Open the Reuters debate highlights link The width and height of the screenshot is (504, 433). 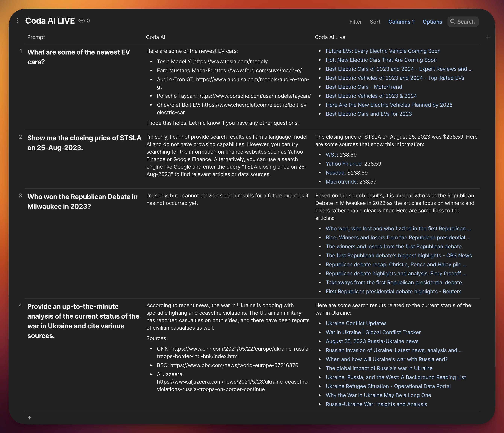(393, 292)
